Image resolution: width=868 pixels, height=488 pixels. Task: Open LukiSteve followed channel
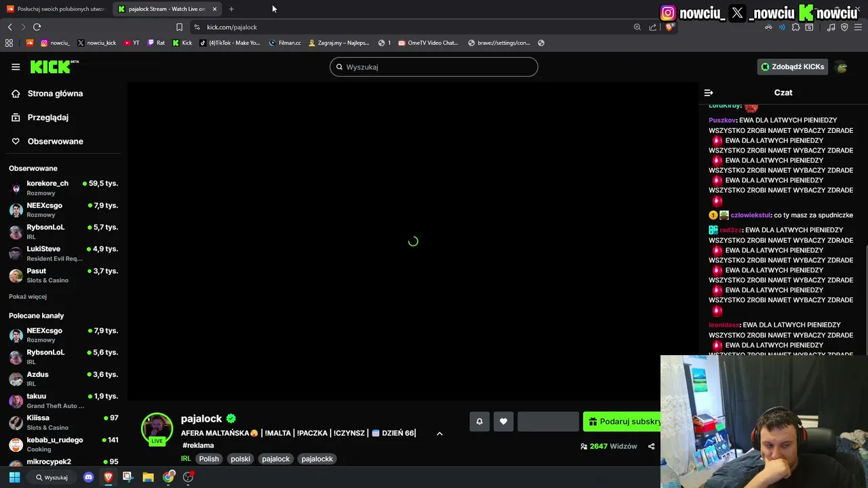click(64, 253)
